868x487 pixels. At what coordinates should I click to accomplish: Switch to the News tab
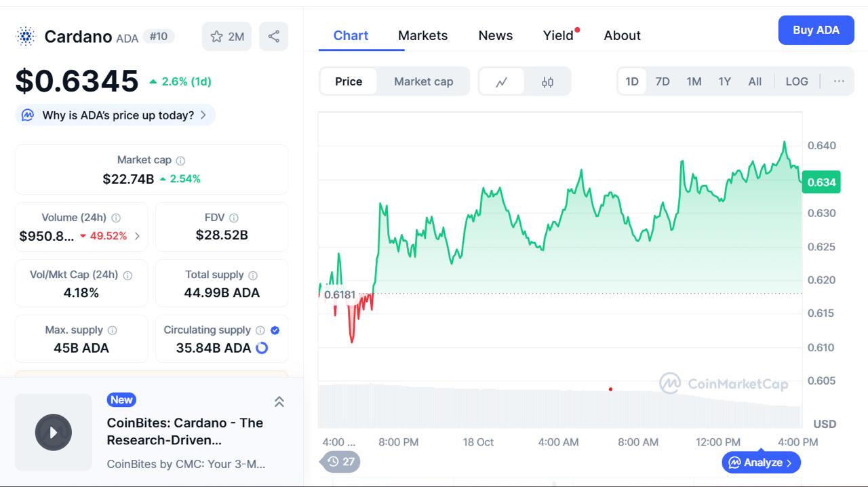pos(495,35)
